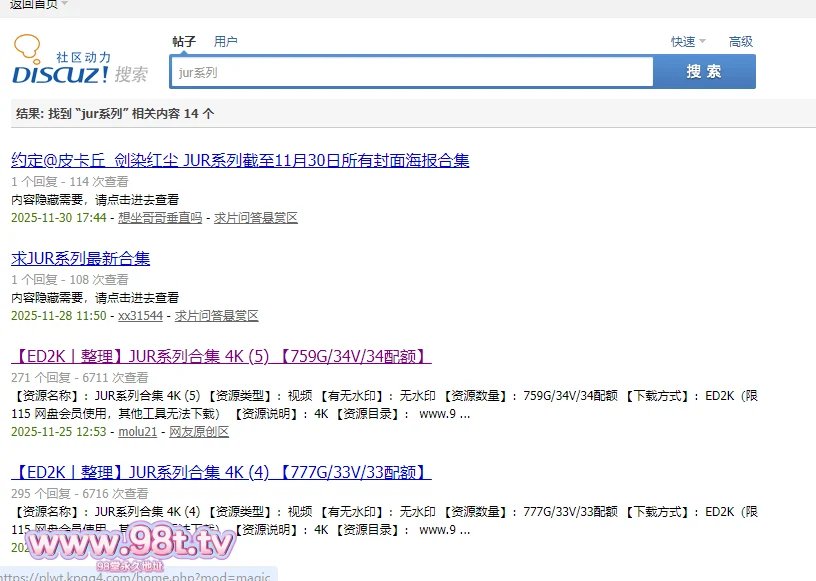Open the 高级 advanced search link
816x581 pixels.
pyautogui.click(x=740, y=42)
